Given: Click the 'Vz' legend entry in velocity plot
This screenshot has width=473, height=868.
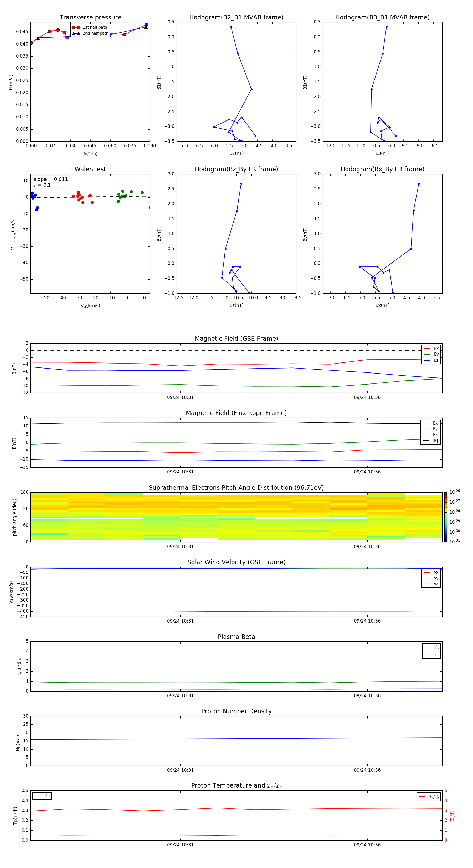Looking at the screenshot, I should click(431, 584).
